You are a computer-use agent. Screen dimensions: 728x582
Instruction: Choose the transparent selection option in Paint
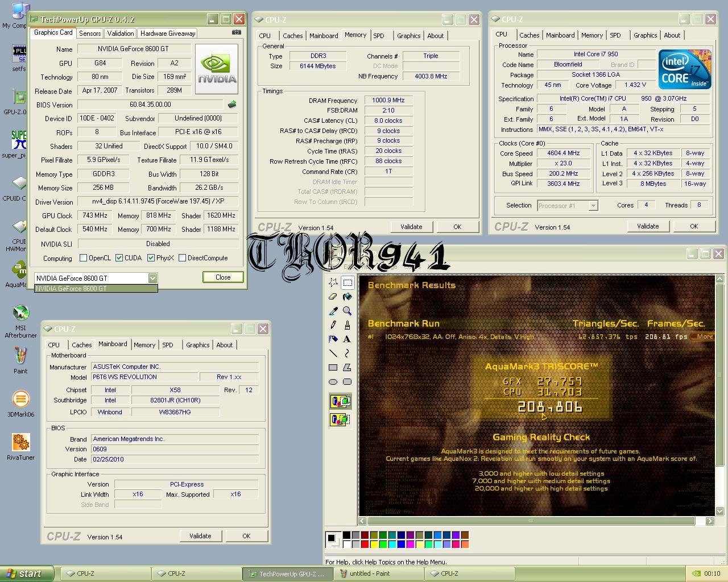340,419
